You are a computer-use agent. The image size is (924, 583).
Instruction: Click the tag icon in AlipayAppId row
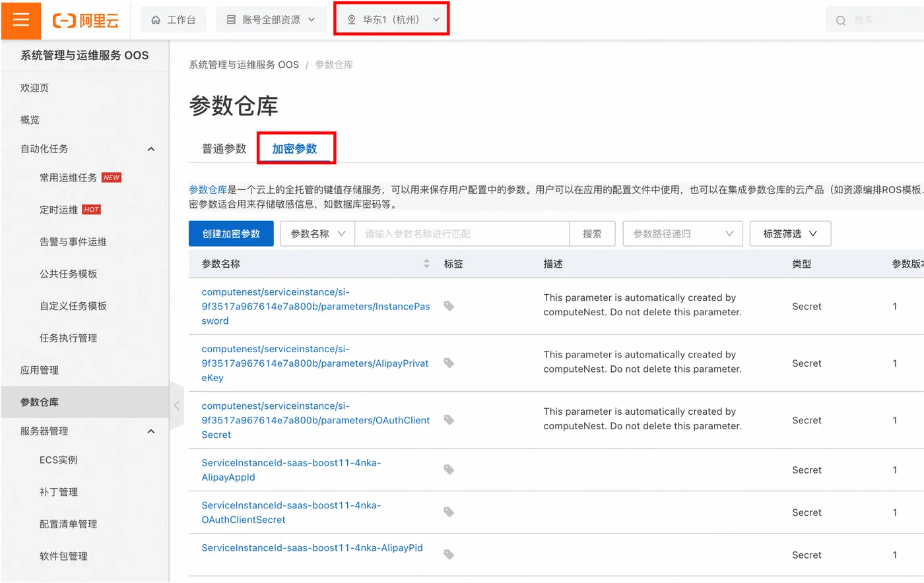pos(449,470)
